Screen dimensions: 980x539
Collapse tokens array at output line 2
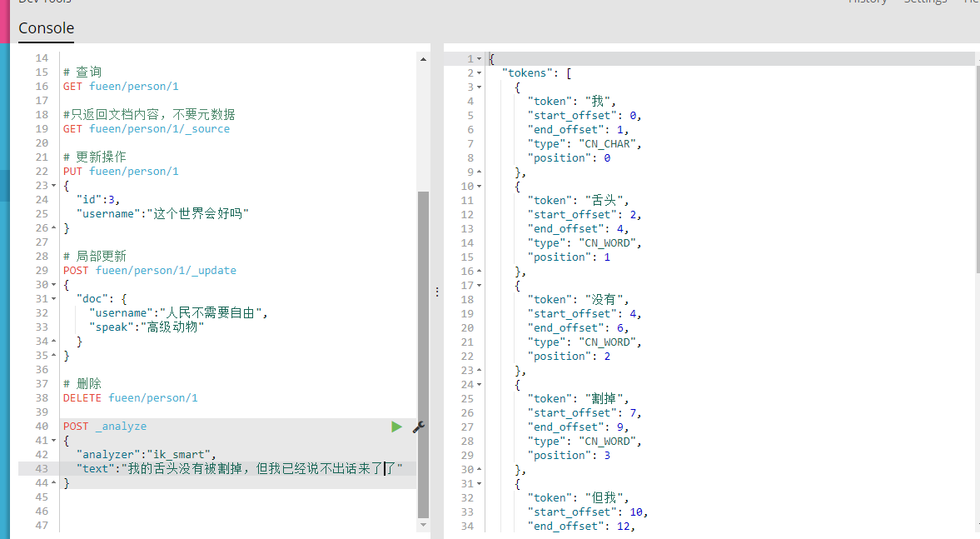[x=480, y=73]
